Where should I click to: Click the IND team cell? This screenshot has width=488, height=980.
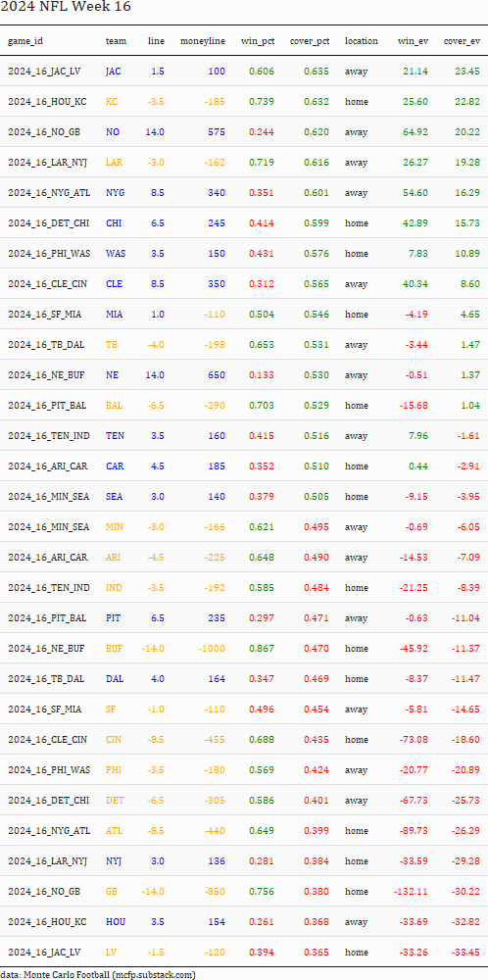pyautogui.click(x=114, y=587)
